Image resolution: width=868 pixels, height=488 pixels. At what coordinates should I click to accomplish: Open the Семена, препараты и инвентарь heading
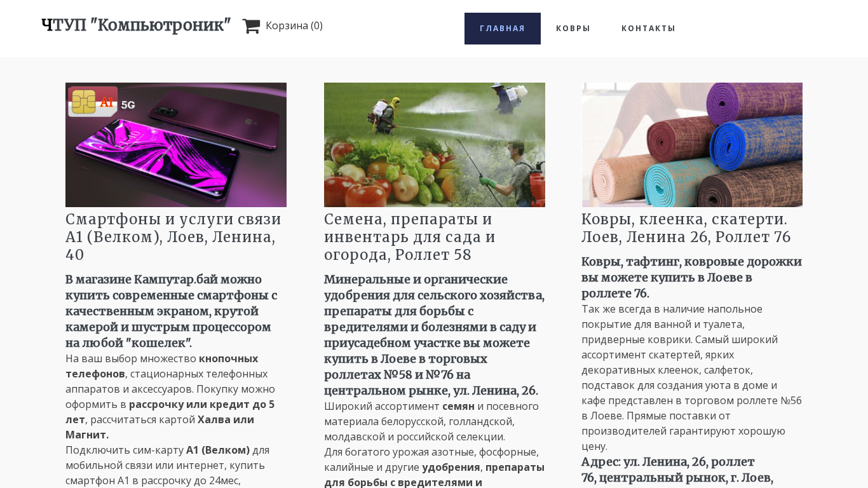[x=410, y=237]
